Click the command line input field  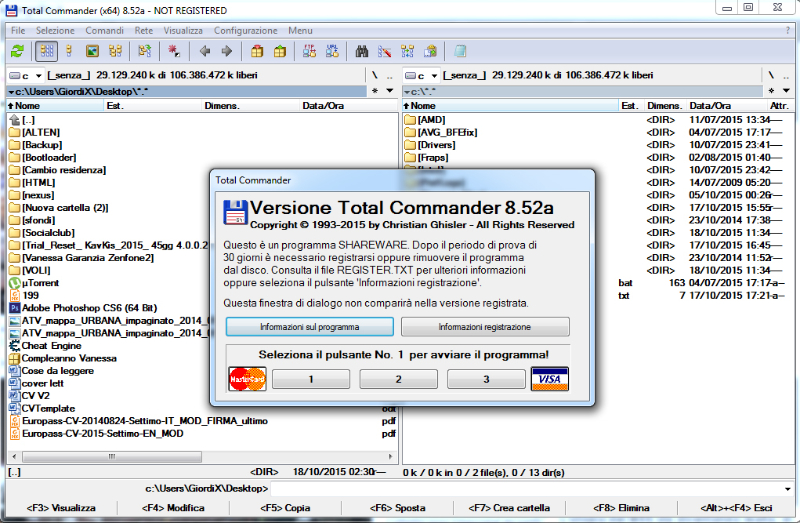coord(530,488)
